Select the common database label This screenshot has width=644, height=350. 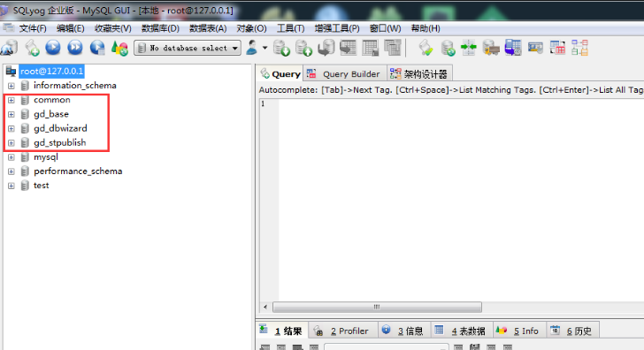tap(51, 100)
